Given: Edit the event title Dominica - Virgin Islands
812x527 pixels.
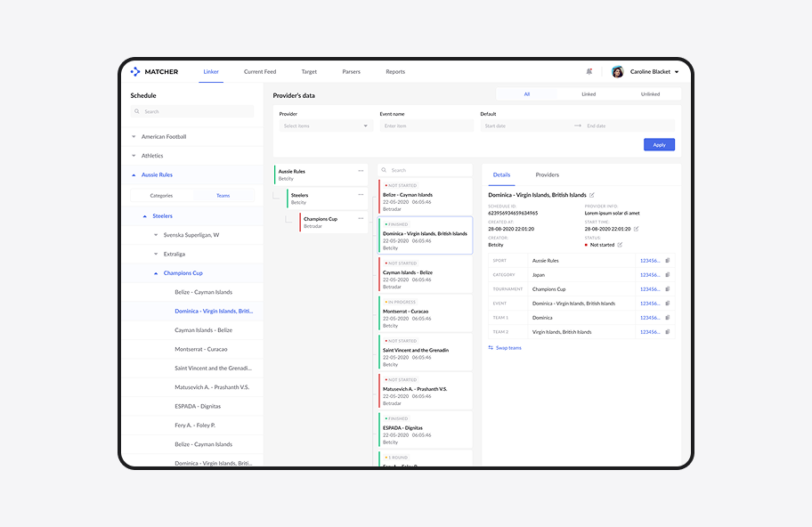Looking at the screenshot, I should (x=592, y=195).
